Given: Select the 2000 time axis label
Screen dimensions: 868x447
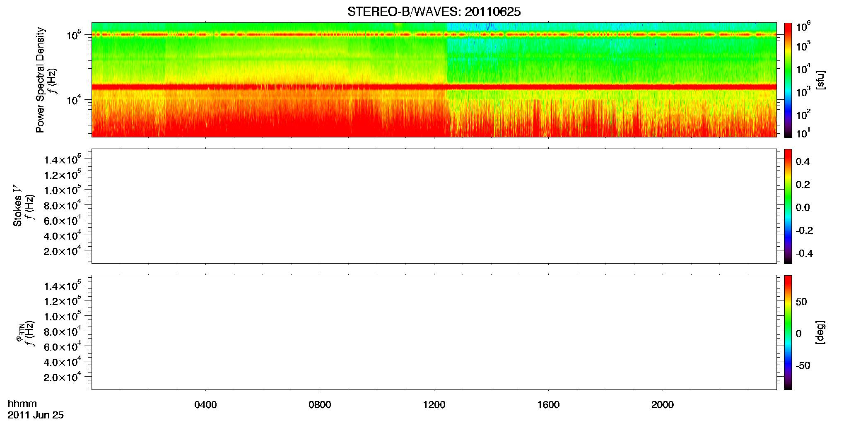Looking at the screenshot, I should click(x=662, y=405).
